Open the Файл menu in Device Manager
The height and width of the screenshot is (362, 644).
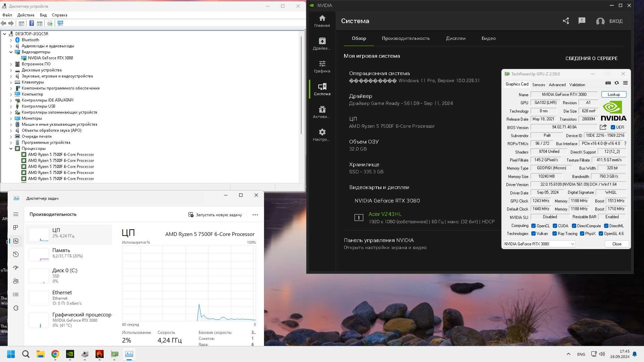click(7, 15)
